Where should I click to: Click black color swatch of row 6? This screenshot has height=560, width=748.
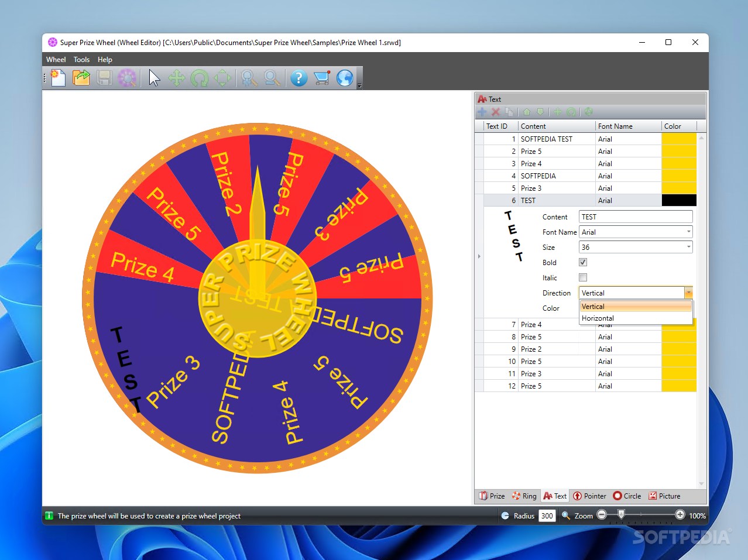click(x=679, y=200)
